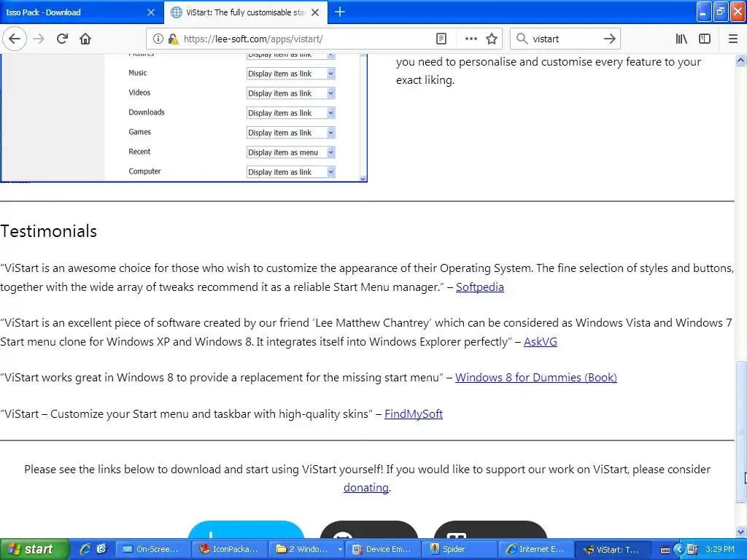Show the sidebars panel
Screen dimensions: 747x560
click(x=705, y=39)
